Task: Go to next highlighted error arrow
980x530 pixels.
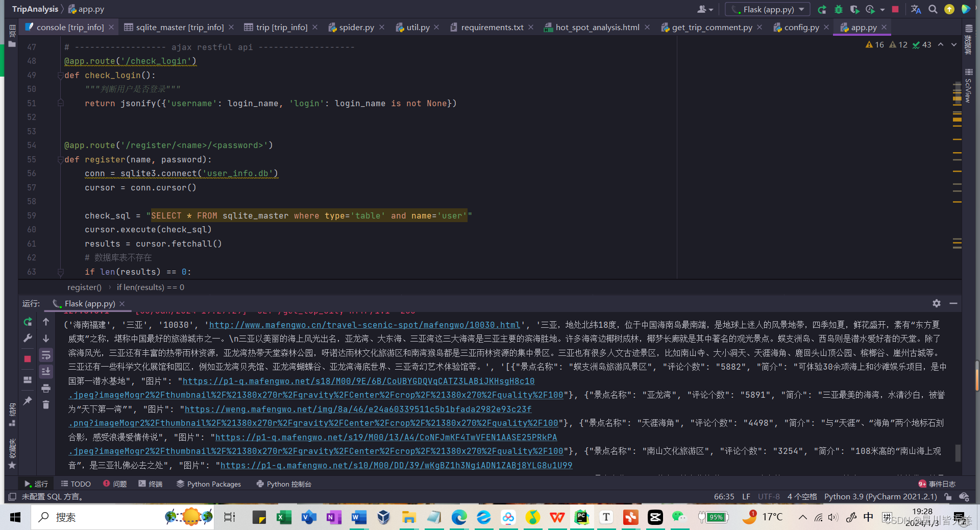Action: pyautogui.click(x=954, y=45)
